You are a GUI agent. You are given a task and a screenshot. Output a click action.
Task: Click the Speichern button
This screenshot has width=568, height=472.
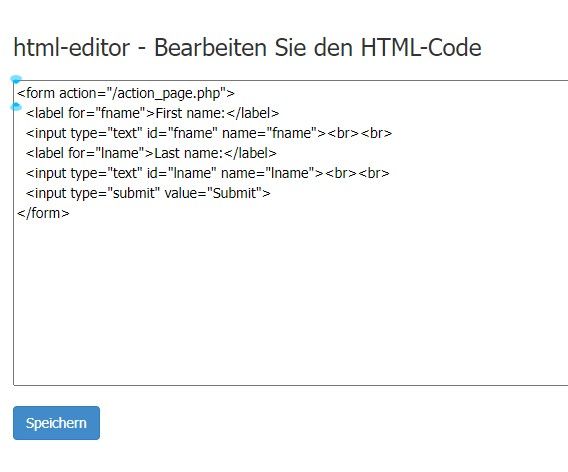tap(56, 423)
